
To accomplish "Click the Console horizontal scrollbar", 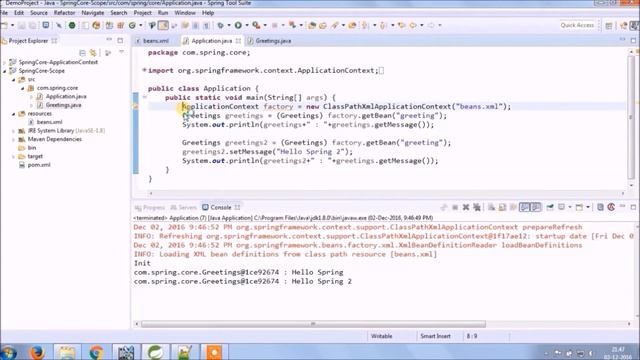I will (x=313, y=324).
